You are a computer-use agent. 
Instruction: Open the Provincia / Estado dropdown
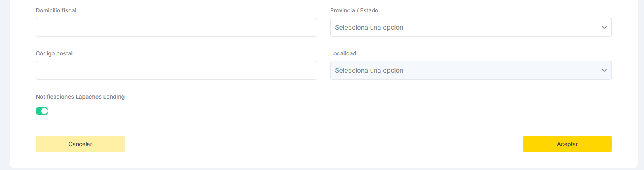point(470,28)
